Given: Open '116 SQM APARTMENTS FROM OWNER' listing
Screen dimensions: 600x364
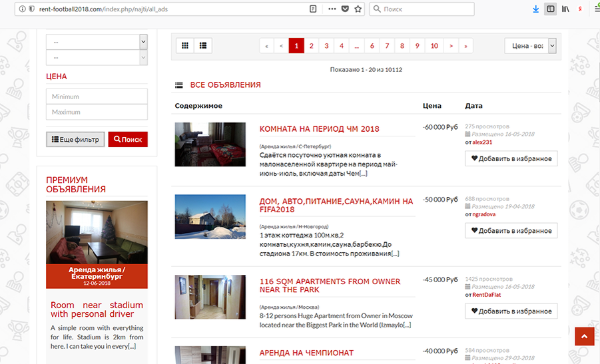Looking at the screenshot, I should pos(330,285).
